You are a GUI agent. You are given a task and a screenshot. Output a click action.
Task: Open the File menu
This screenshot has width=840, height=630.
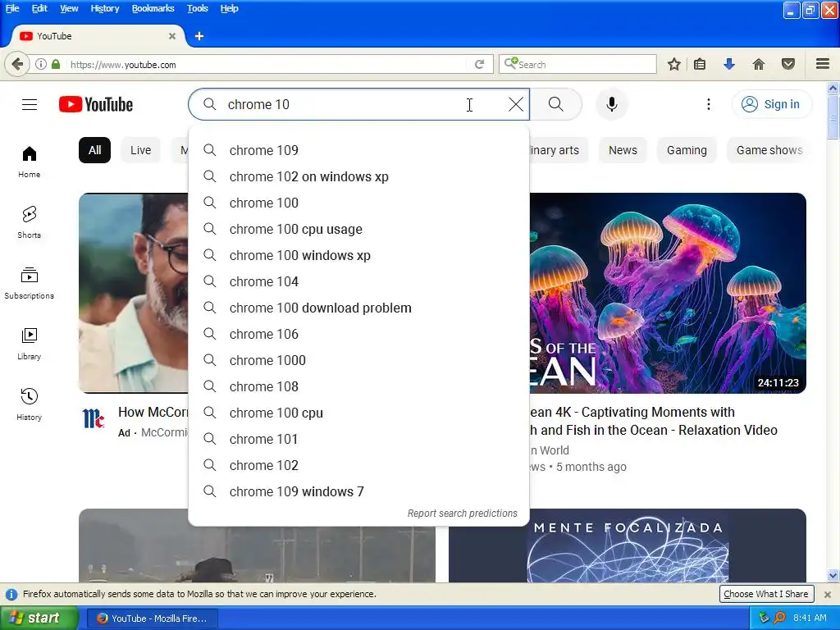(x=12, y=8)
